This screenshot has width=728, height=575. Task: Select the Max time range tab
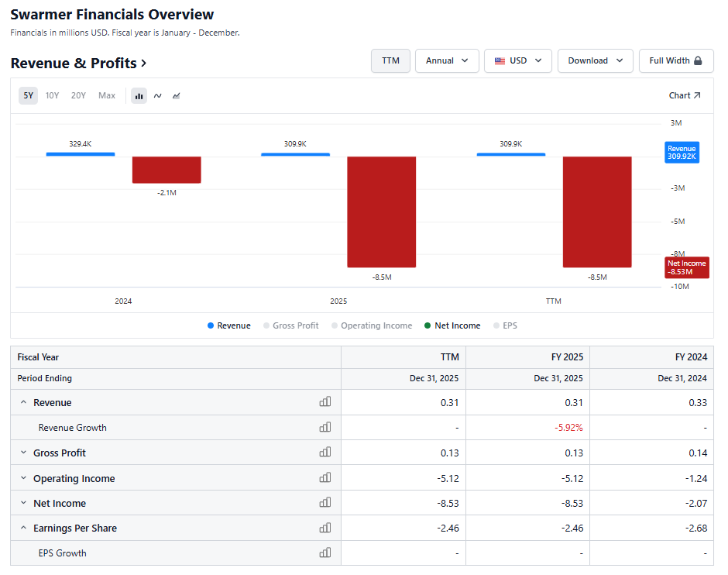click(x=107, y=95)
